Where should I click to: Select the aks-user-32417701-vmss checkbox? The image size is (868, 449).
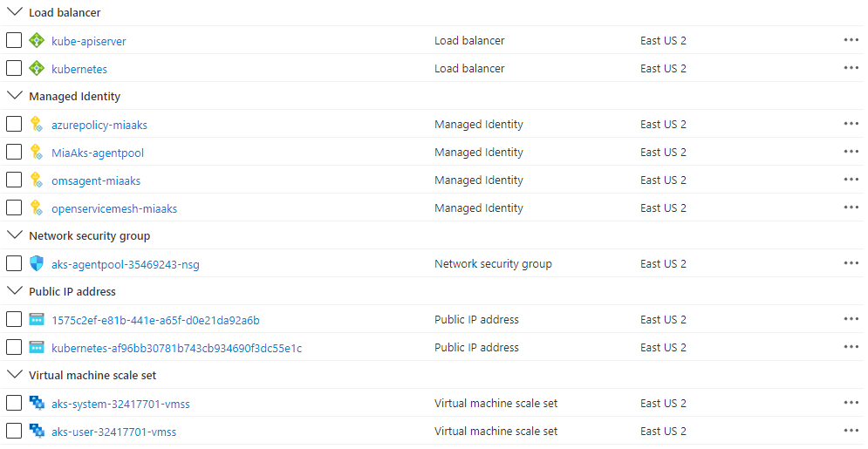(14, 432)
